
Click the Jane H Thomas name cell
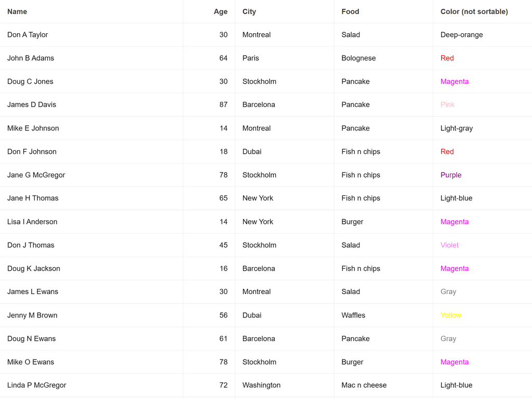click(33, 198)
